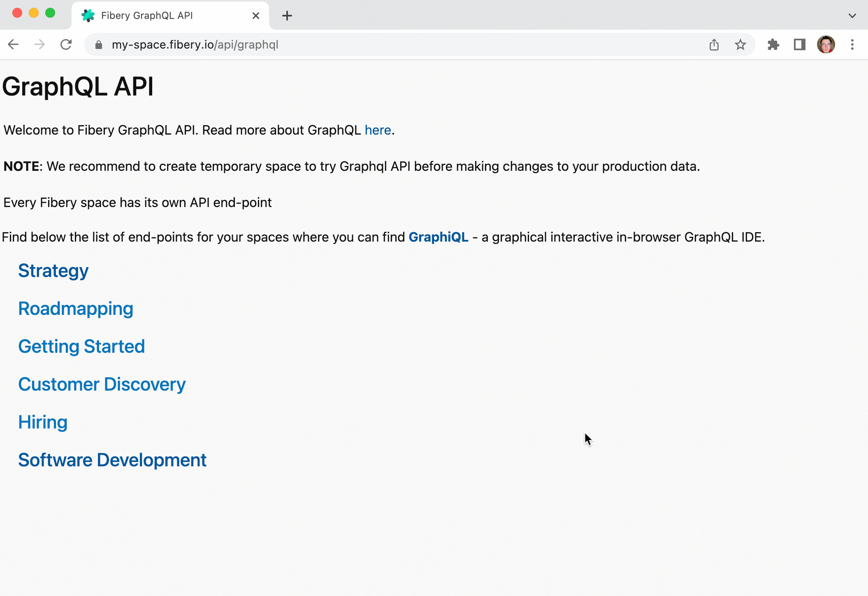Screen dimensions: 868x596
Task: Click the new browser tab button
Action: pos(287,14)
